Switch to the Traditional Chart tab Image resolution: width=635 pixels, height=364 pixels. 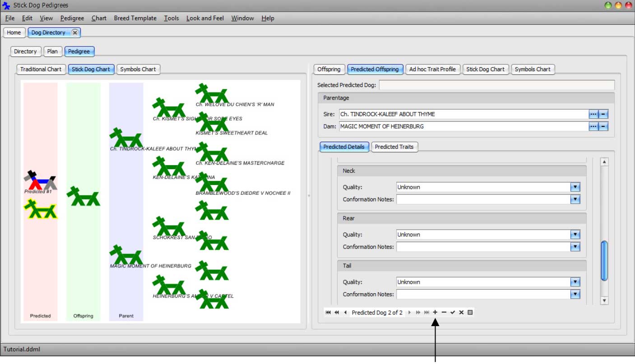pos(41,69)
